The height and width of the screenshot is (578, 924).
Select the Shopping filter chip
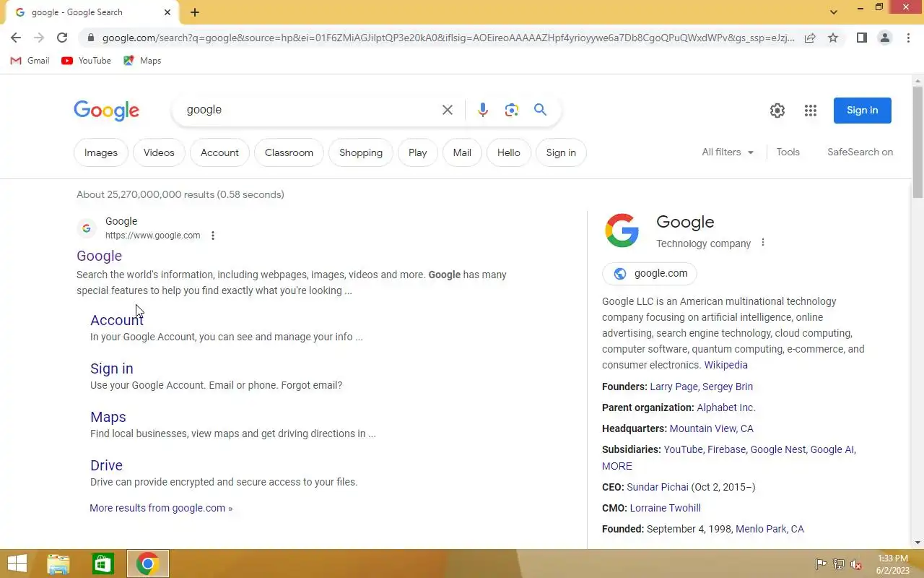tap(361, 152)
